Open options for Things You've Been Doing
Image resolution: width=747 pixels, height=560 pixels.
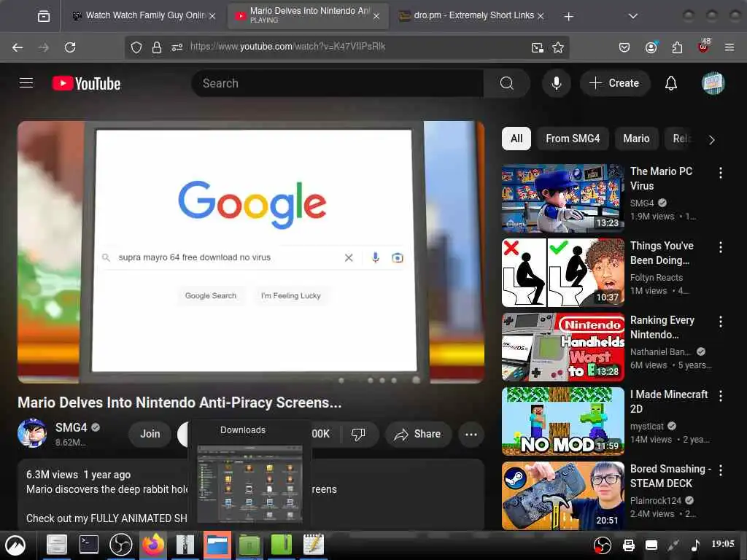[721, 246]
